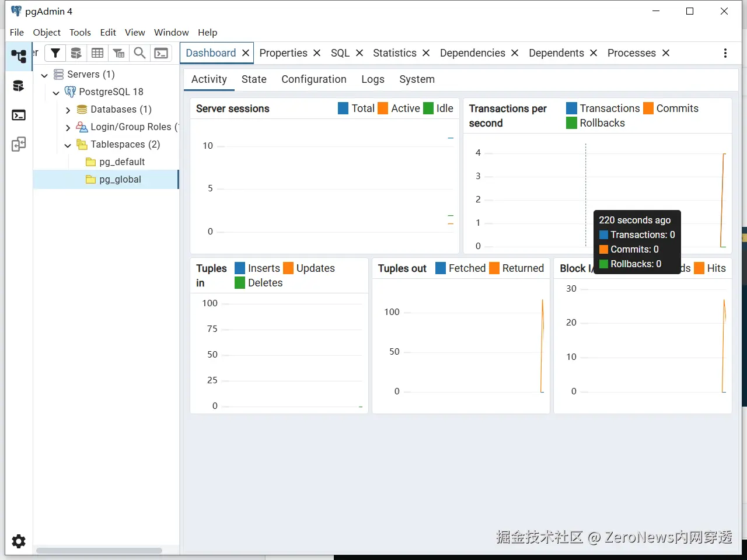Click the Tuples out chart area
This screenshot has width=747, height=560.
click(461, 346)
